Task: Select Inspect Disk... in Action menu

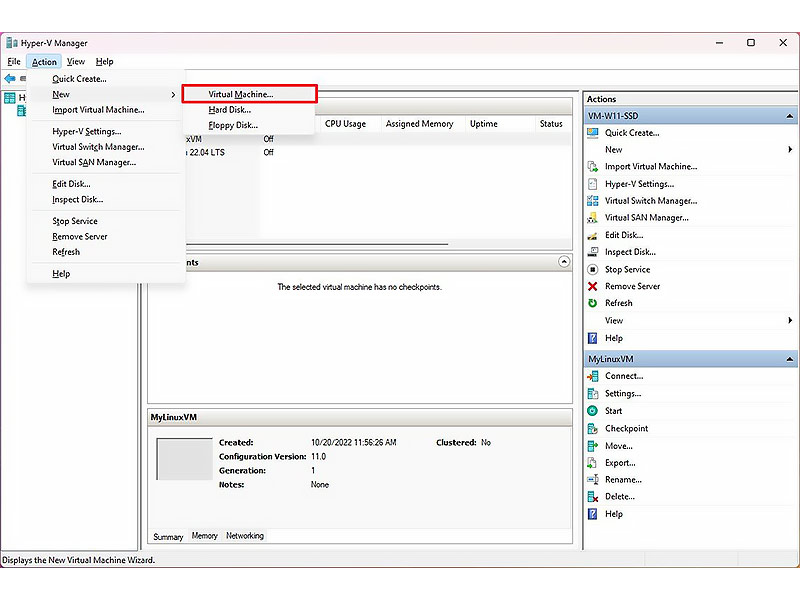Action: pos(106,199)
